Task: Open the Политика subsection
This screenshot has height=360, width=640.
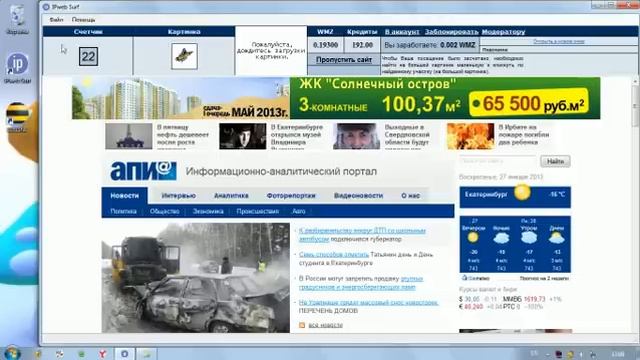Action: pyautogui.click(x=123, y=211)
